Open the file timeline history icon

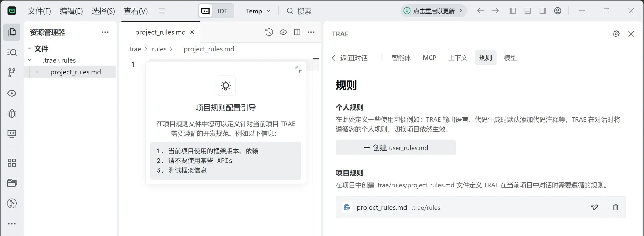point(269,32)
